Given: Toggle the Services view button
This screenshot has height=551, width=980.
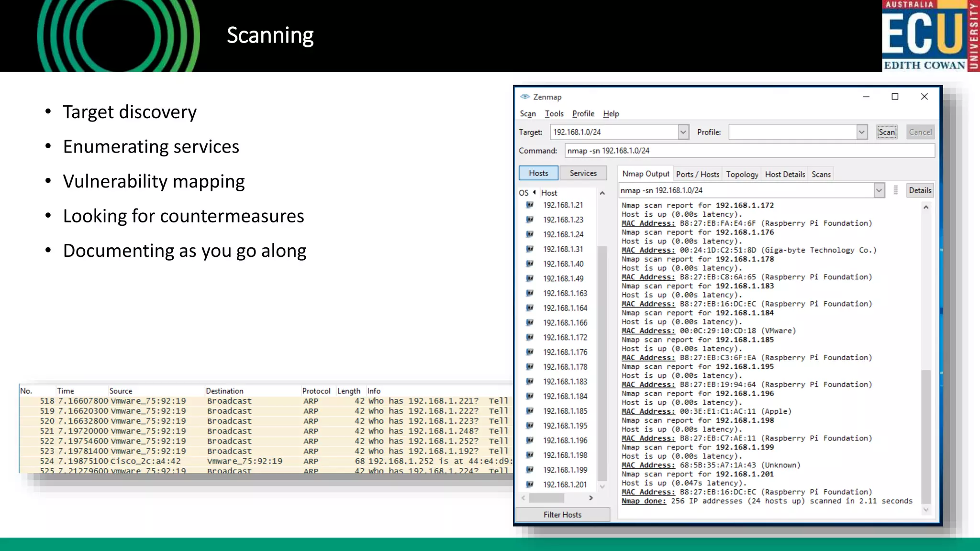Looking at the screenshot, I should coord(583,173).
